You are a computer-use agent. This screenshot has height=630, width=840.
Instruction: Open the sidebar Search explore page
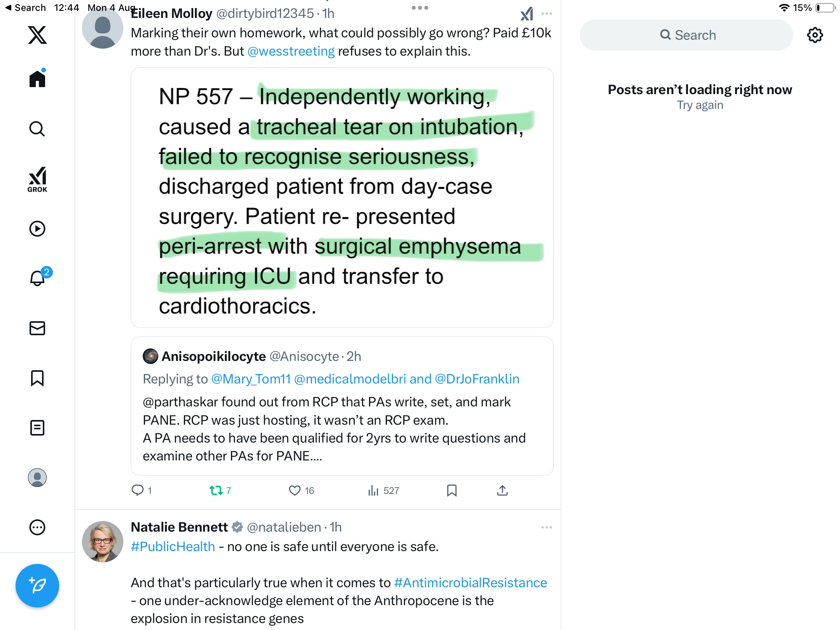coord(37,129)
